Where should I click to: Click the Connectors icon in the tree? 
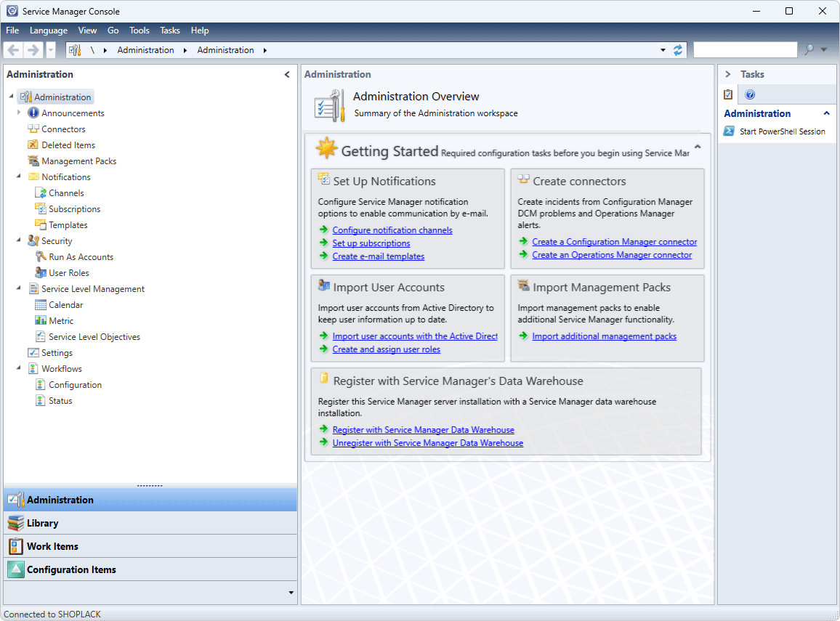coord(33,129)
